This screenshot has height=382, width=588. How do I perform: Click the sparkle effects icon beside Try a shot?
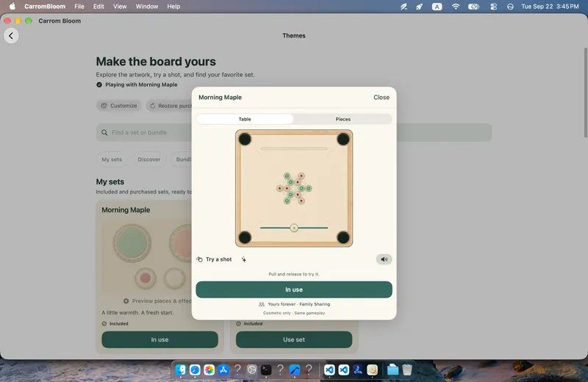tap(244, 259)
